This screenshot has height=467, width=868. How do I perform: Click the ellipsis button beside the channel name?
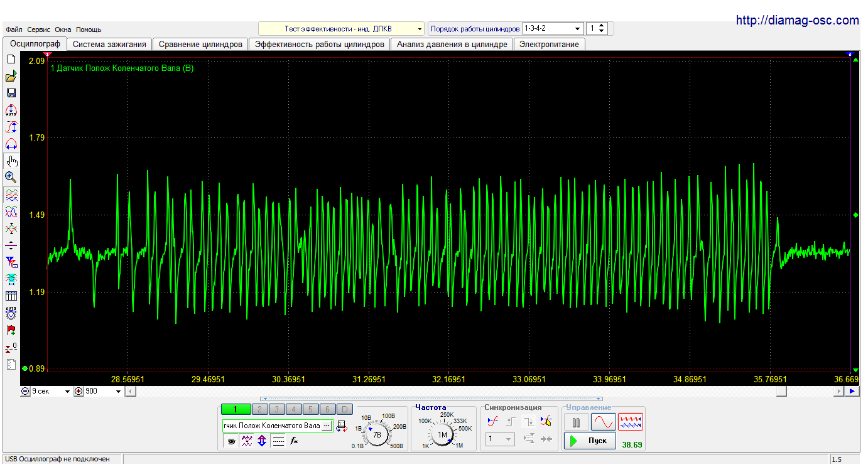coord(327,426)
